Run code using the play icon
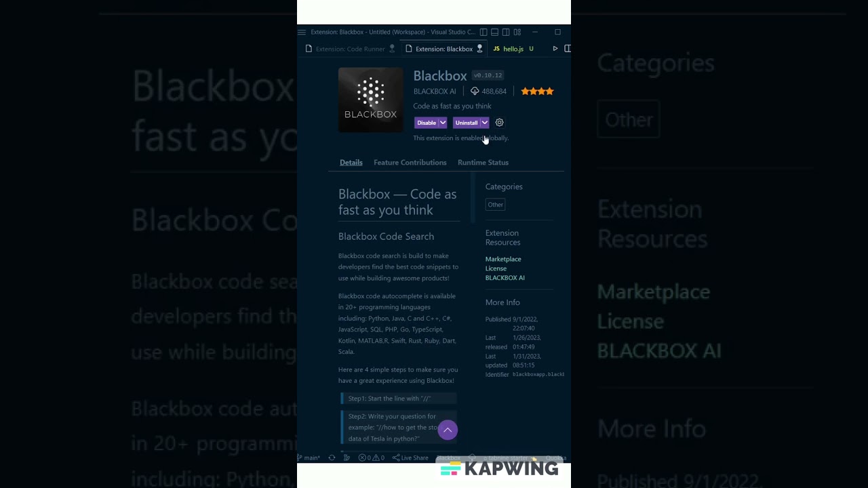 coord(555,49)
